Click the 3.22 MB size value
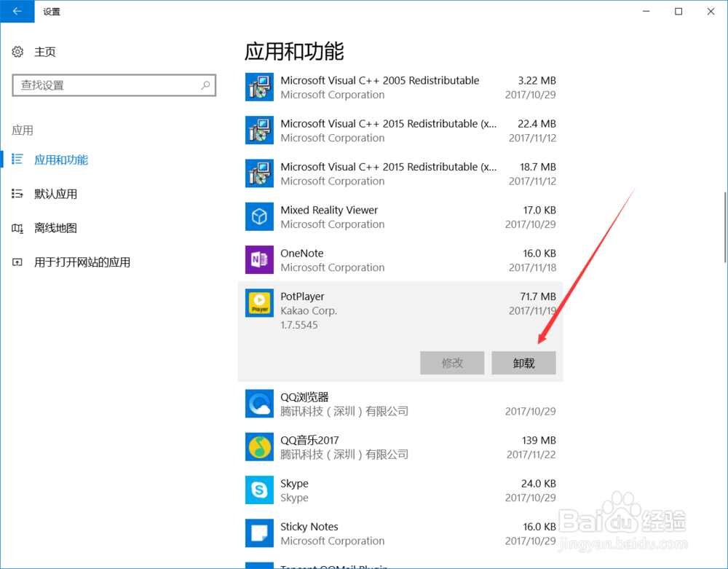 [537, 80]
